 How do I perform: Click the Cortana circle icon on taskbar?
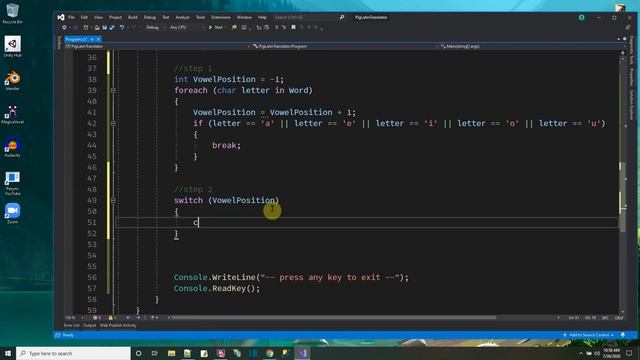(x=138, y=353)
